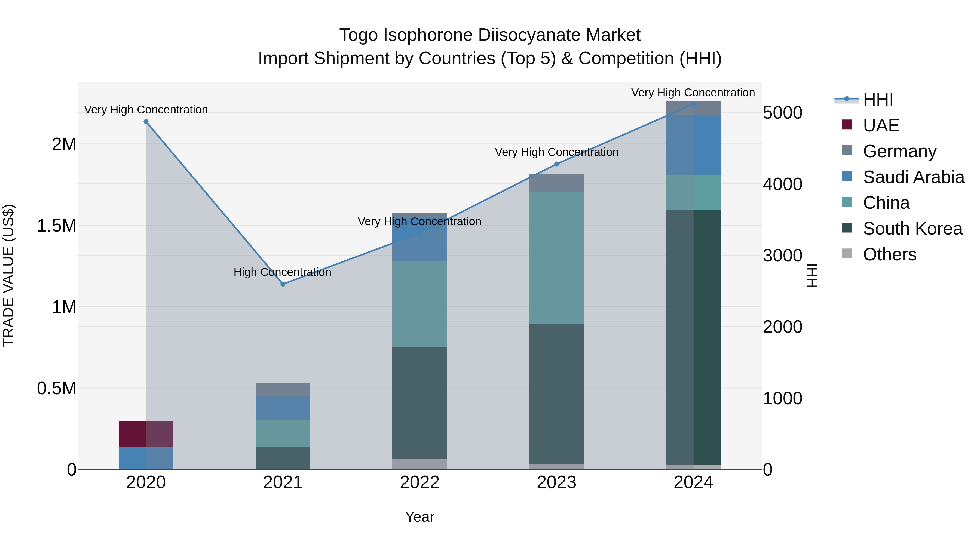Click the '2M' left axis tick label
This screenshot has width=980, height=551.
point(64,144)
